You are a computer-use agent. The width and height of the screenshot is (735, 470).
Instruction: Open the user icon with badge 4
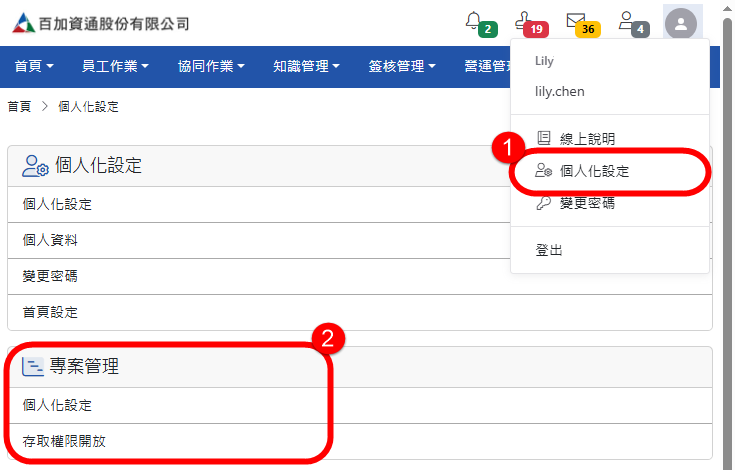[x=634, y=24]
